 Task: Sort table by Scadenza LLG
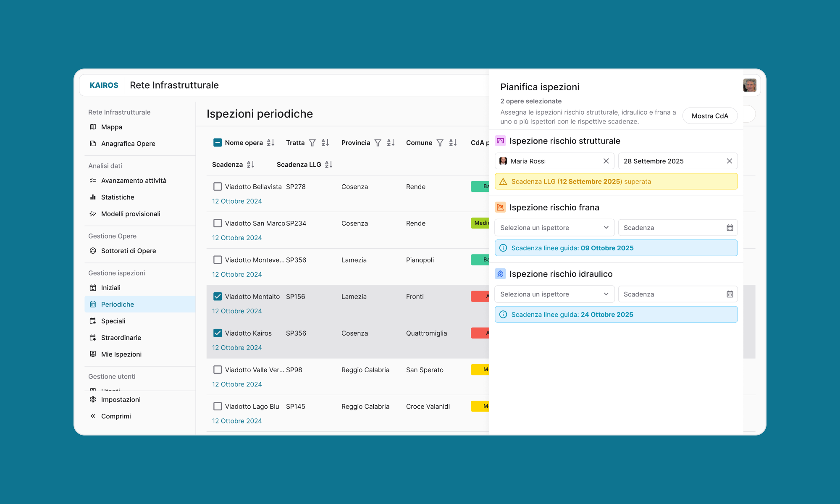pos(328,165)
